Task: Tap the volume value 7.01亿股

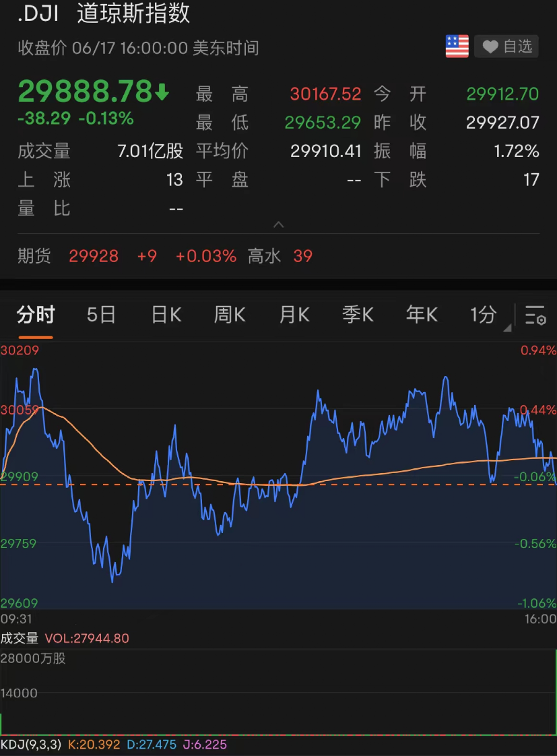Action: 150,152
